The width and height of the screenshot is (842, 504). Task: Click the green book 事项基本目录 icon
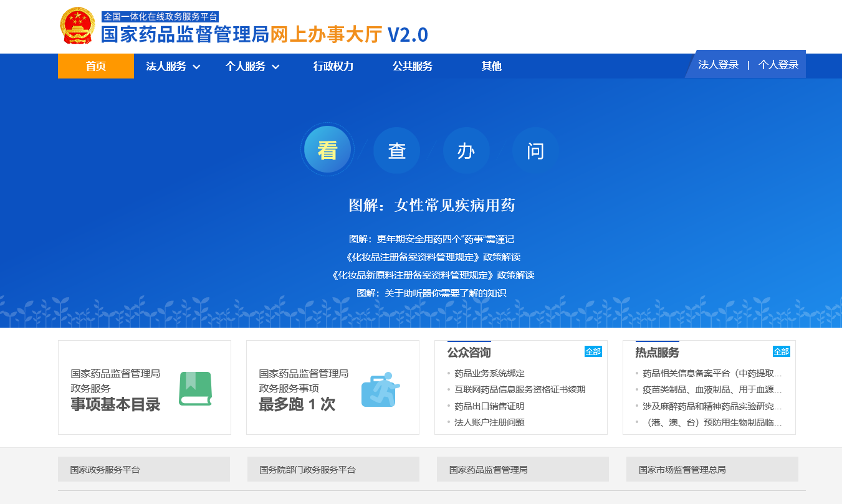(196, 389)
